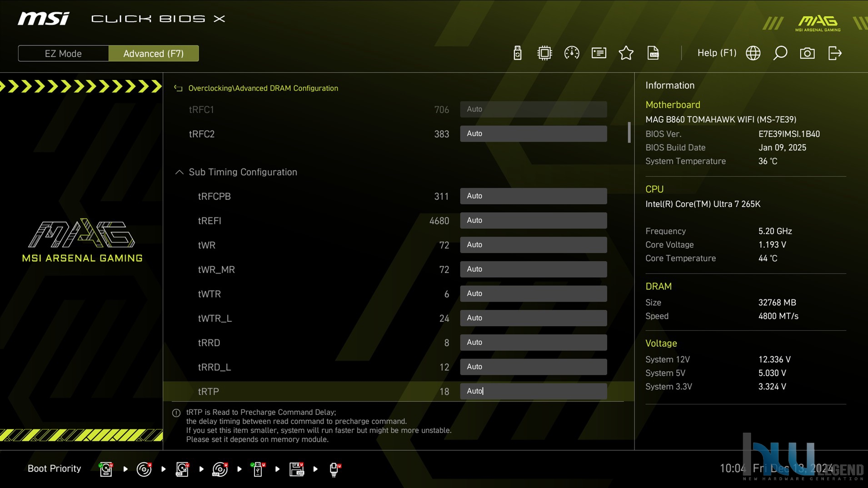The height and width of the screenshot is (488, 868).
Task: Click the tRTP info icon in help text
Action: [x=176, y=413]
